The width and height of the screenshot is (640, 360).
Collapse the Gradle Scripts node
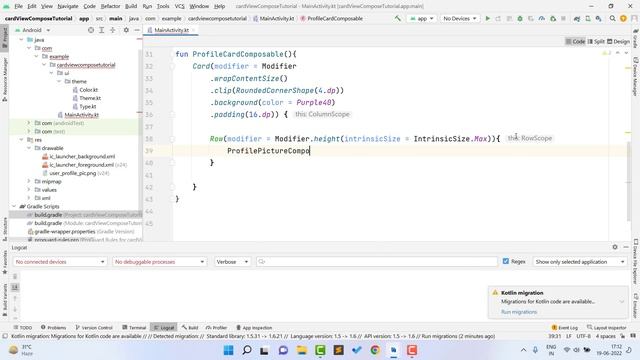(14, 206)
